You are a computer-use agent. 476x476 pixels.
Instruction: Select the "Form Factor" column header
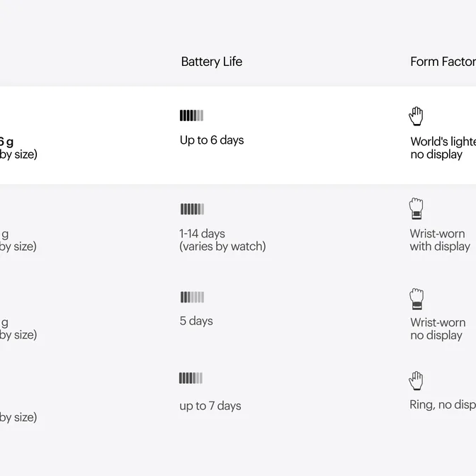(x=443, y=62)
